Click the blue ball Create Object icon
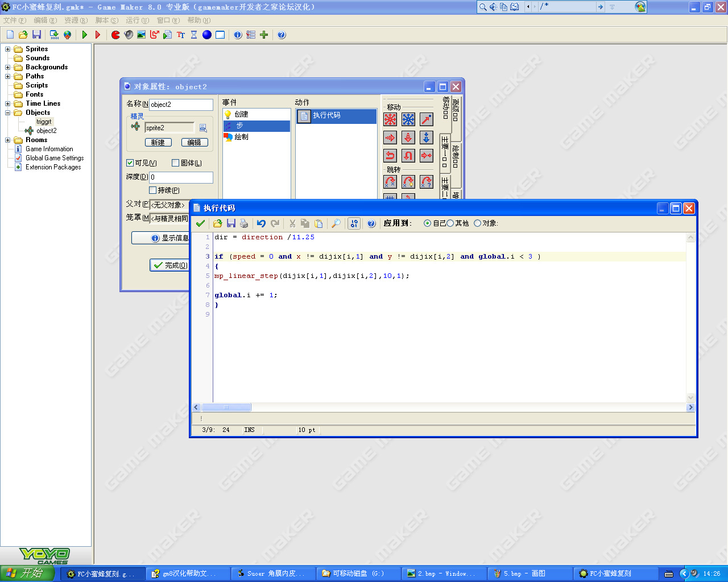Viewport: 728px width, 582px height. click(x=207, y=35)
